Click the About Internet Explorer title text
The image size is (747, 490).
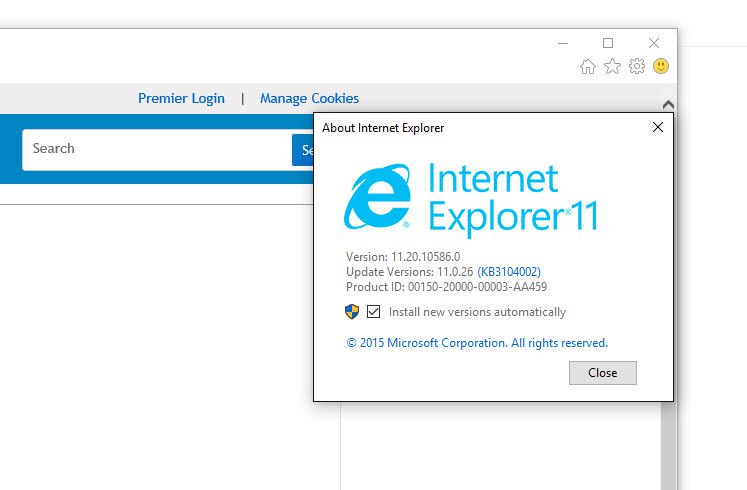click(x=383, y=128)
